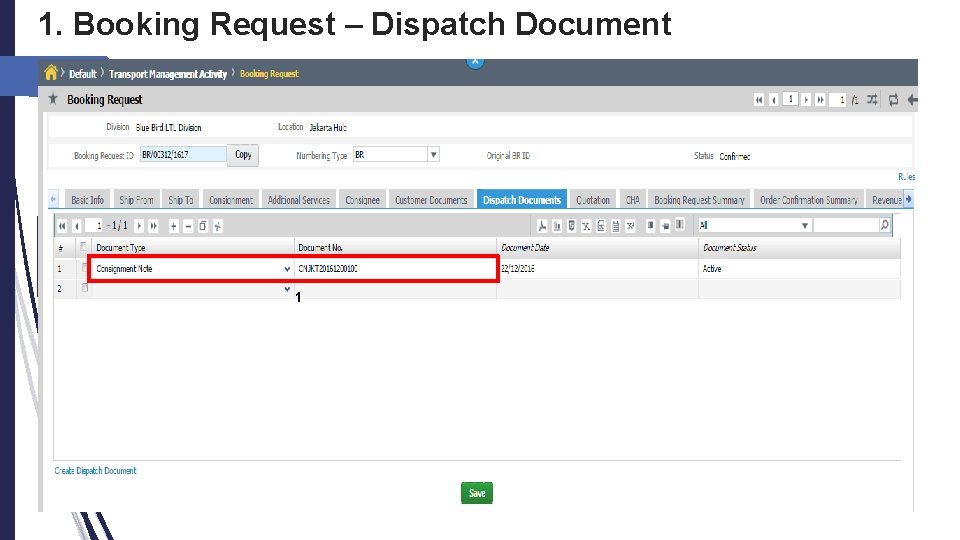Export the grid as text document
The width and height of the screenshot is (960, 540).
click(x=615, y=226)
